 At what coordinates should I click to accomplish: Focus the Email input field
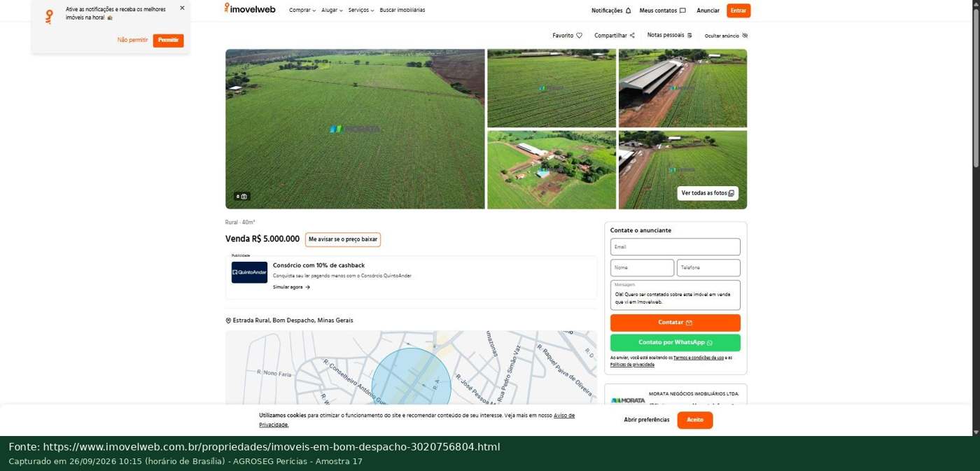675,247
